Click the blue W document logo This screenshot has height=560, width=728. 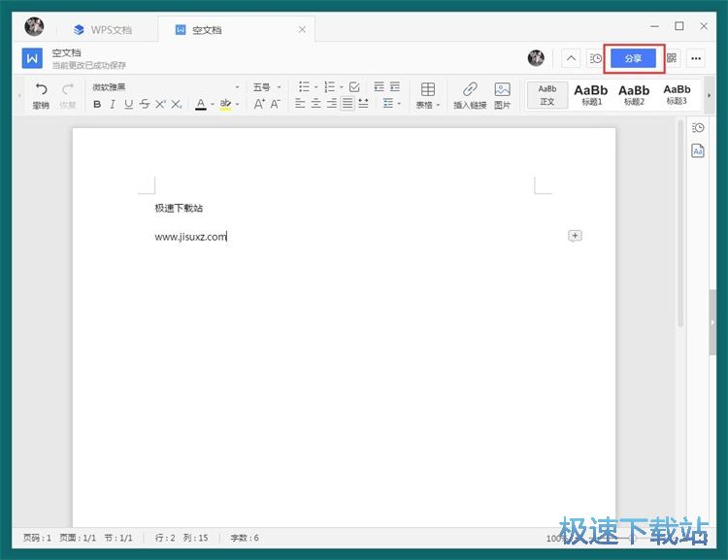32,58
